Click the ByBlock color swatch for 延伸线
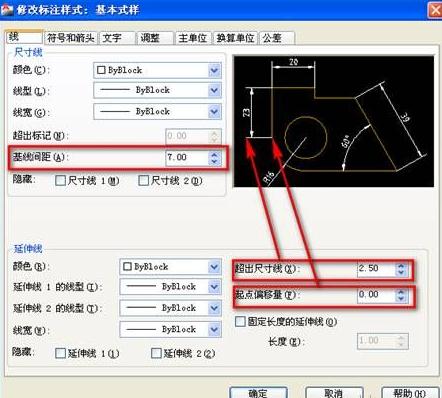The height and width of the screenshot is (398, 442). [127, 267]
